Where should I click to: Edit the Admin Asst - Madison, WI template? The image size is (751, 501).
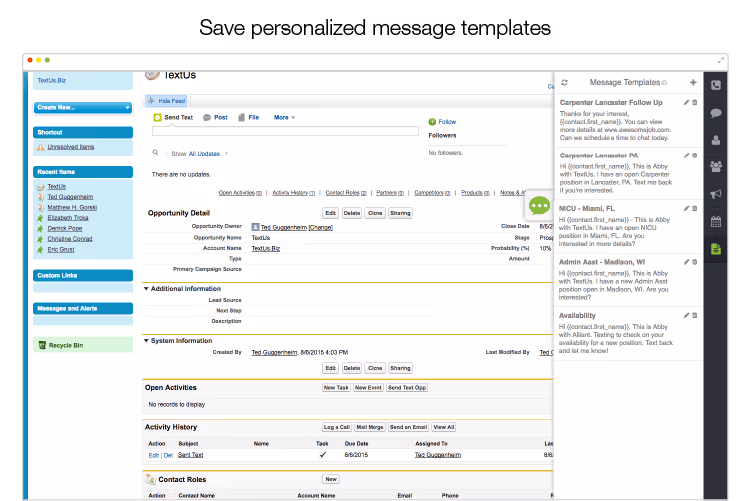(x=686, y=262)
